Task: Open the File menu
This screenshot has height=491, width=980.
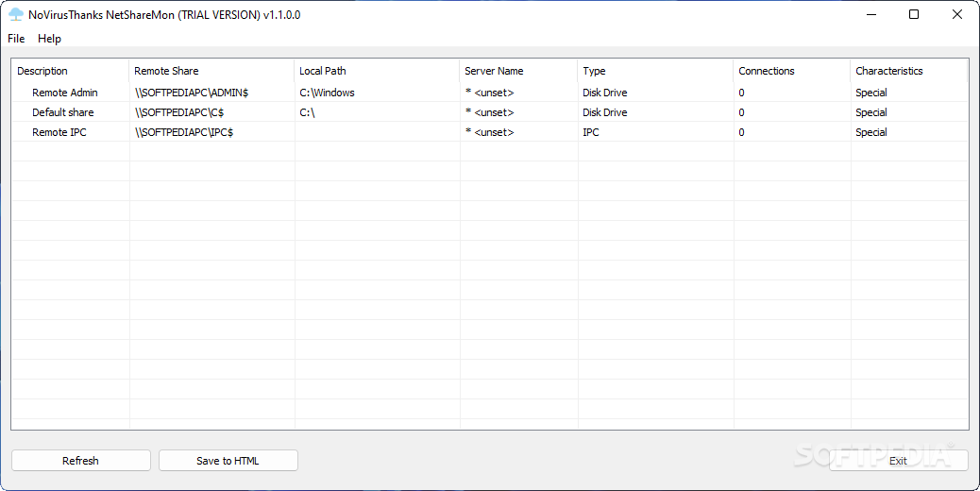Action: [x=16, y=39]
